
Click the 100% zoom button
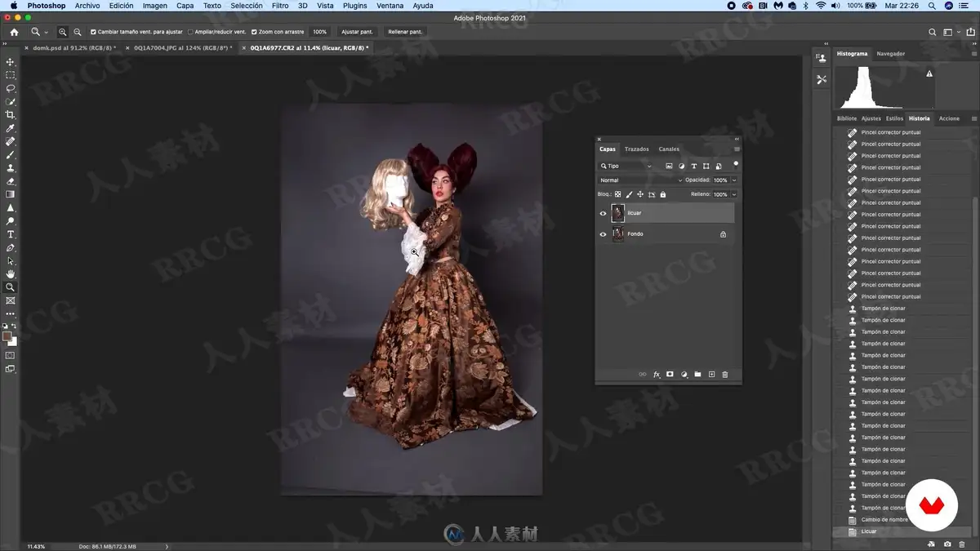[x=319, y=32]
